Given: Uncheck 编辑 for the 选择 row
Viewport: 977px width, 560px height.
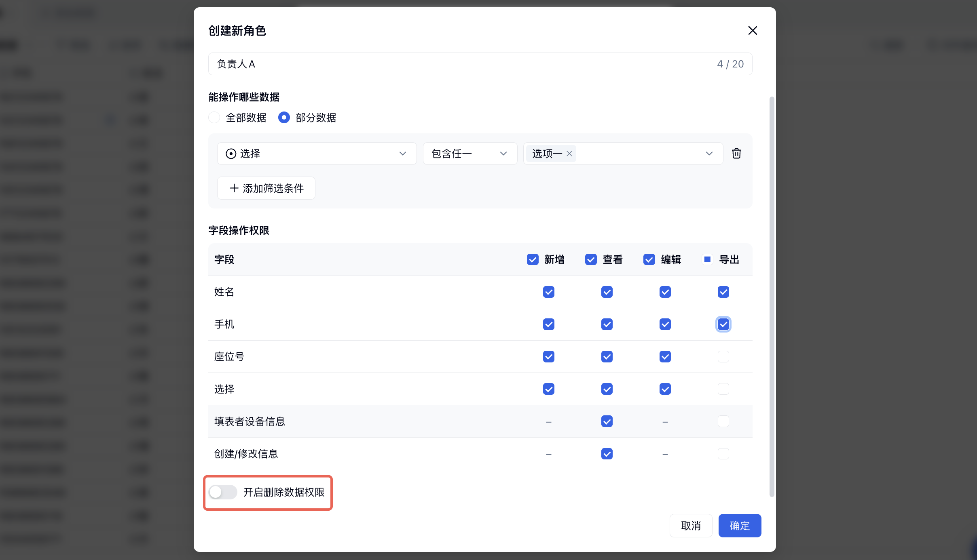Looking at the screenshot, I should [665, 389].
